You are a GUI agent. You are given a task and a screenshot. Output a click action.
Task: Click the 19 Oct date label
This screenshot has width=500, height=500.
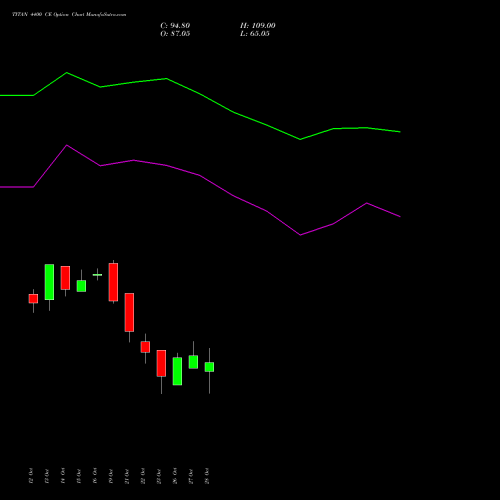[x=111, y=476]
